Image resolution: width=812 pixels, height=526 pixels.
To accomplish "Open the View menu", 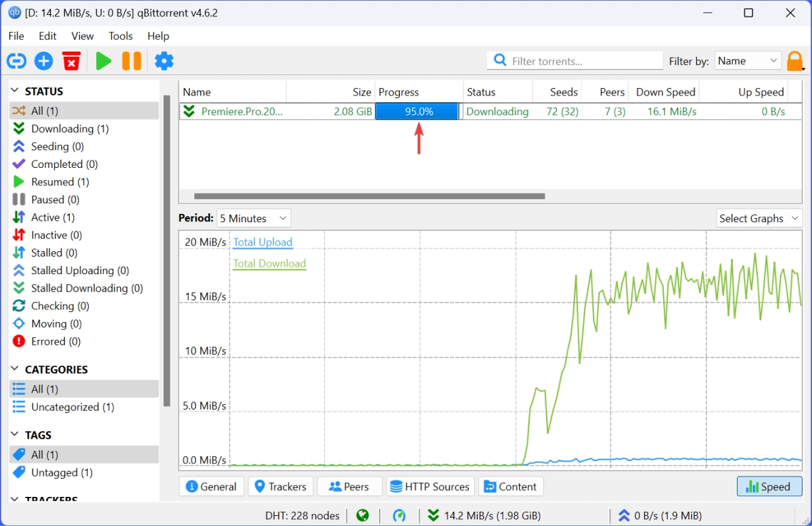I will tap(83, 36).
